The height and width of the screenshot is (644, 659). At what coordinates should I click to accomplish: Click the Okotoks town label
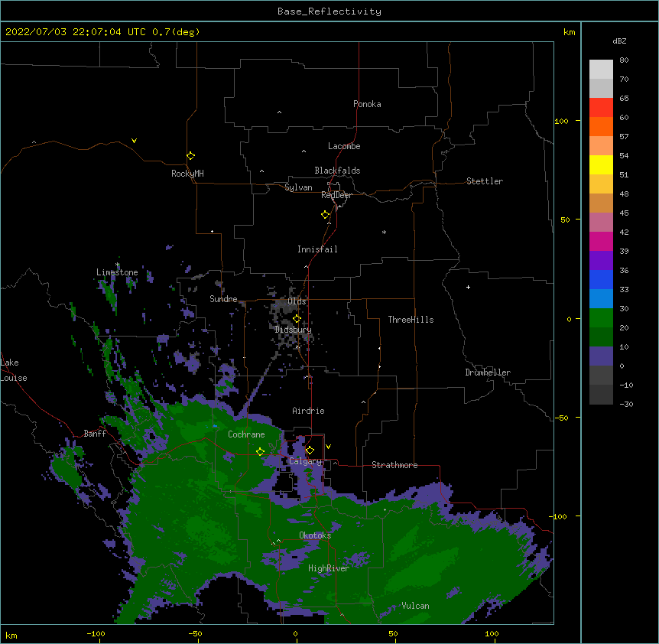point(315,535)
